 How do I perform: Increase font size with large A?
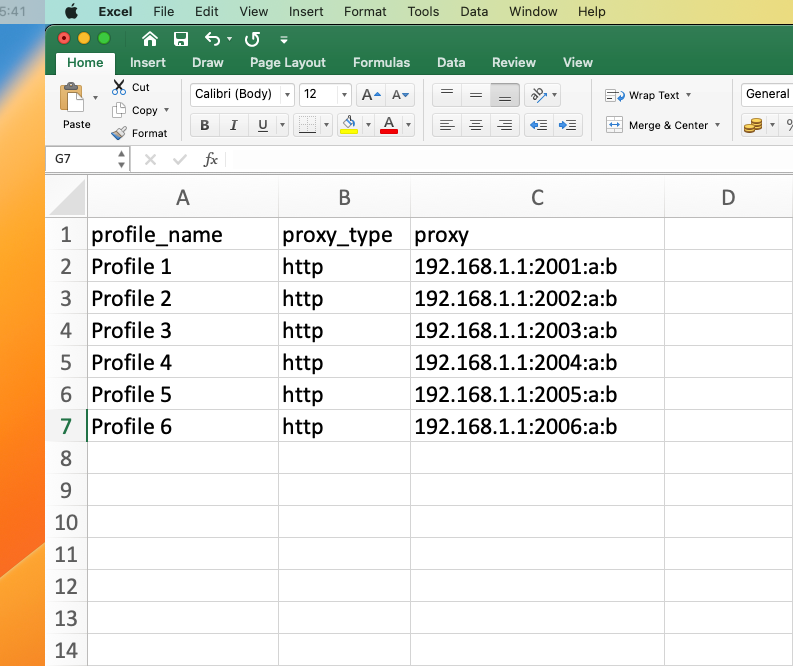[x=371, y=95]
